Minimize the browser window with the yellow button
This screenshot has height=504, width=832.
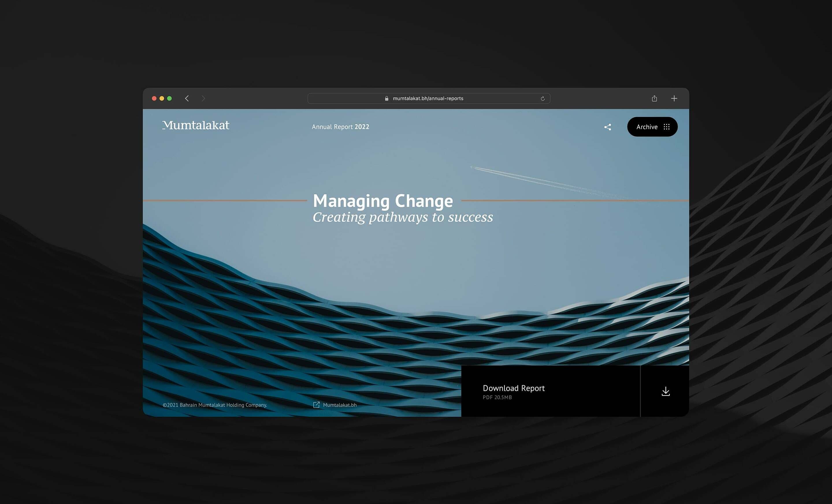[x=162, y=98]
